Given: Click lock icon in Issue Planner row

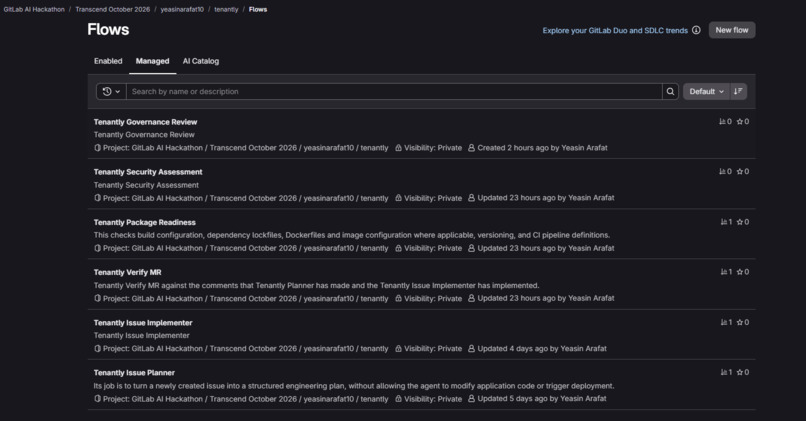Looking at the screenshot, I should [398, 398].
